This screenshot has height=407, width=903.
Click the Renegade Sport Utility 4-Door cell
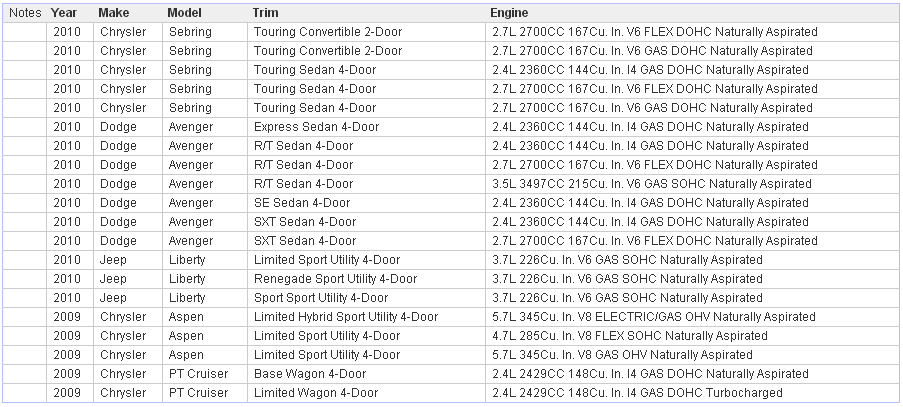click(x=335, y=279)
